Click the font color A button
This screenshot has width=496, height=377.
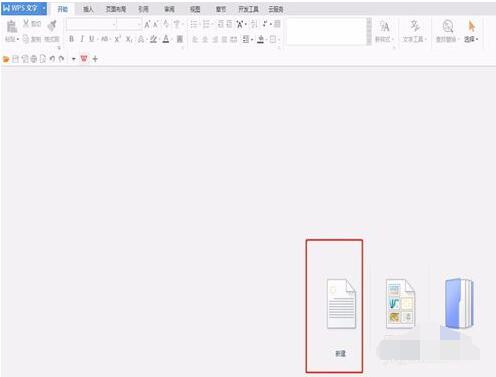tap(166, 39)
